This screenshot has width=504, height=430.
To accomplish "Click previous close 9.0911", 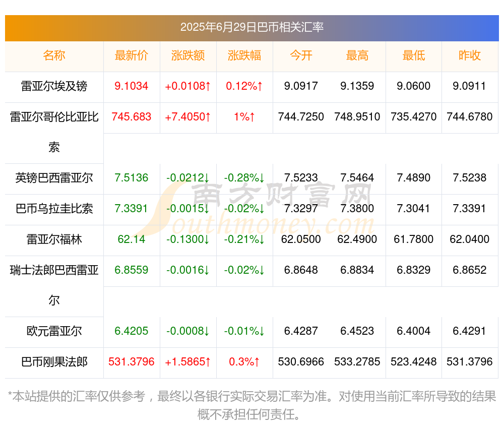I will pos(469,86).
